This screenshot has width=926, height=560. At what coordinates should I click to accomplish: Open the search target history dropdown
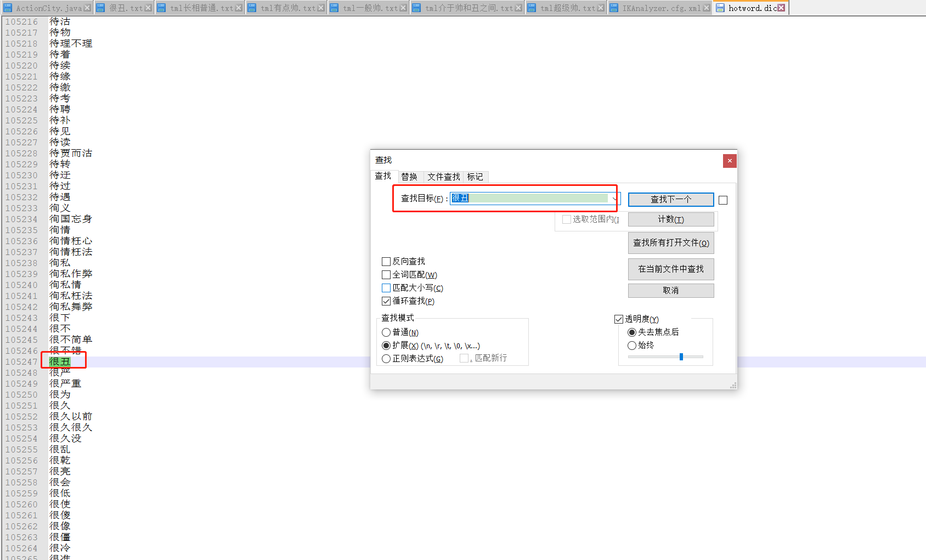click(614, 198)
